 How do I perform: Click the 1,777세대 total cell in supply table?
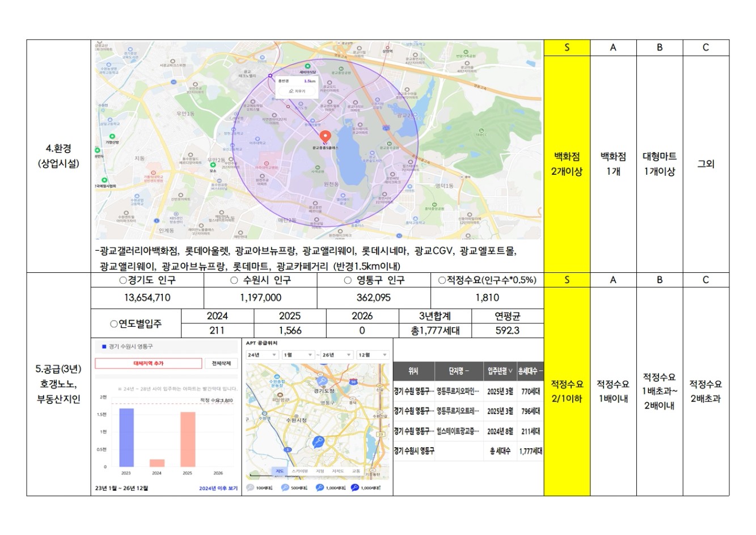pyautogui.click(x=530, y=451)
